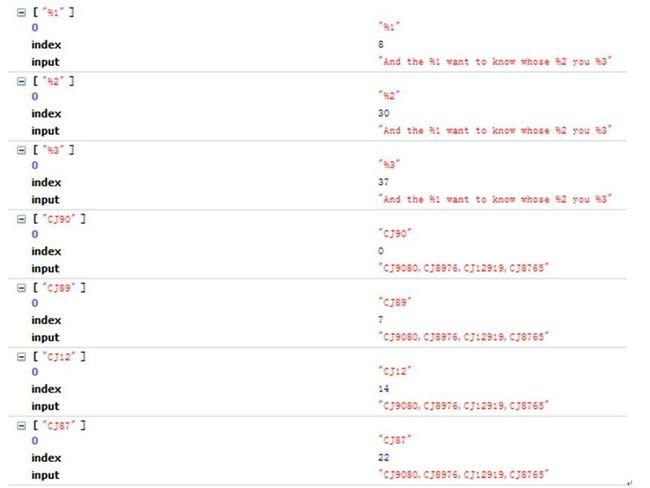This screenshot has height=488, width=650.
Task: Select the index value 14
Action: click(x=383, y=388)
